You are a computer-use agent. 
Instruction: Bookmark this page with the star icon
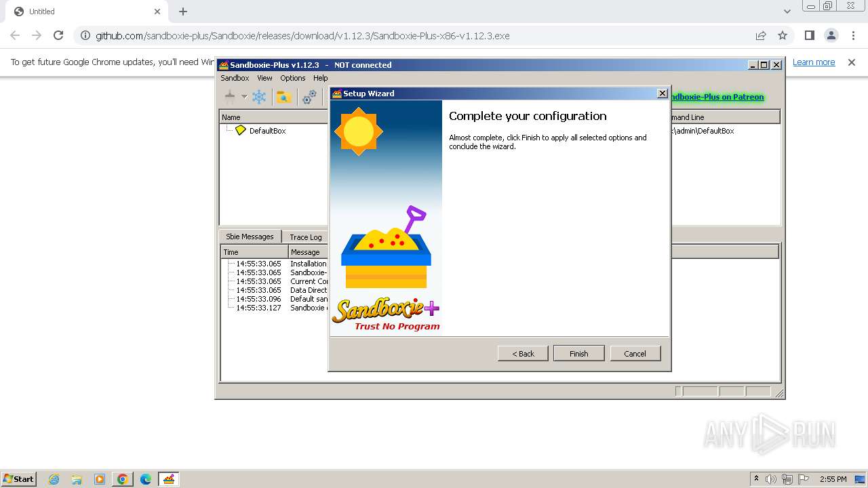coord(783,35)
